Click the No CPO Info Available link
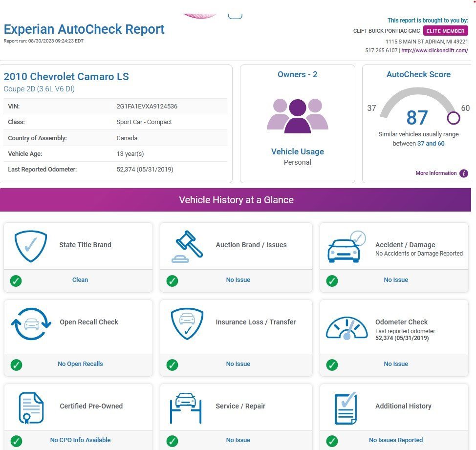 [x=80, y=440]
